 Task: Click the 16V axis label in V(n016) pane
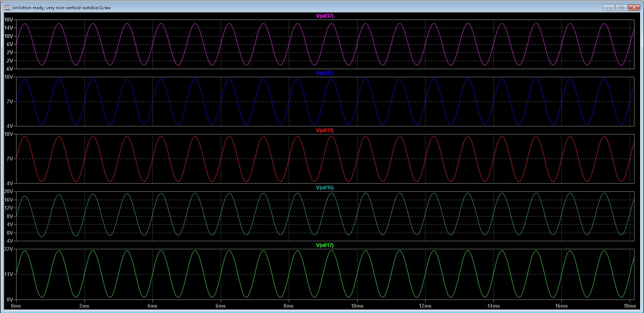9,200
